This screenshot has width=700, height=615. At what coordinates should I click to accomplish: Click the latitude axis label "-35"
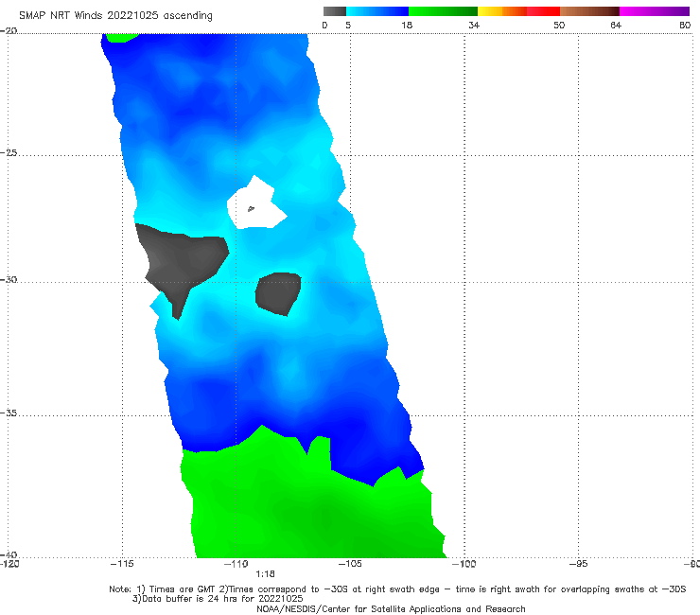click(x=9, y=413)
